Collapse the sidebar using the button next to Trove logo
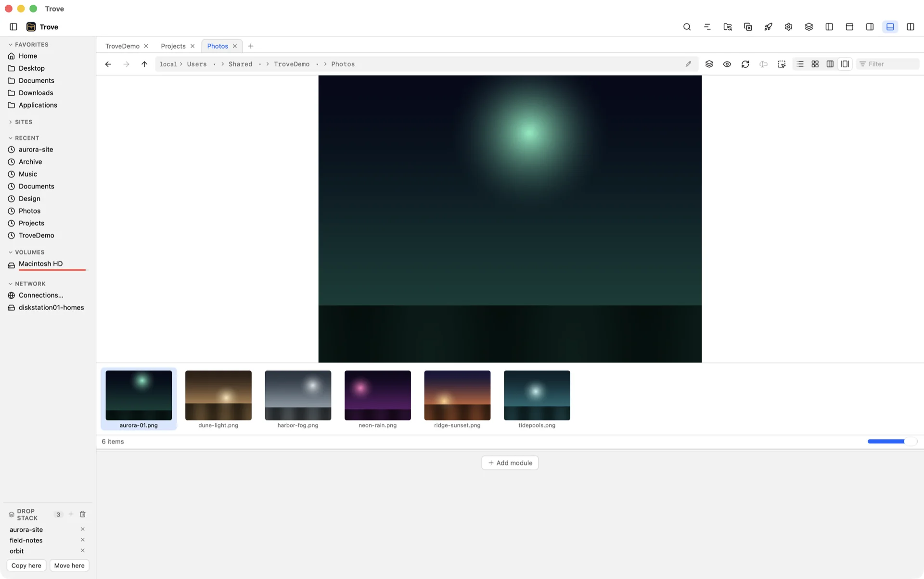This screenshot has height=579, width=924. (x=13, y=27)
